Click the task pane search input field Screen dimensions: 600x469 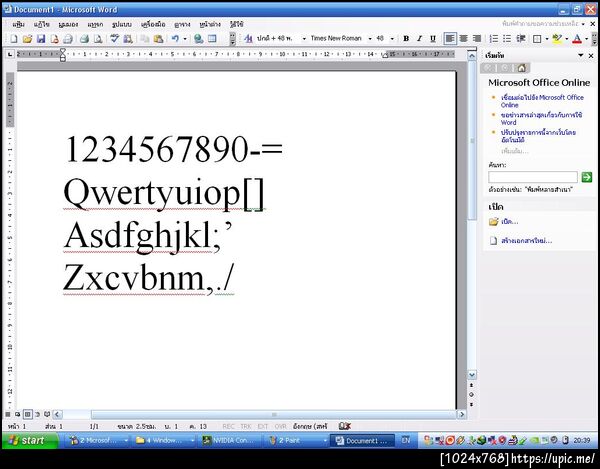pos(533,177)
